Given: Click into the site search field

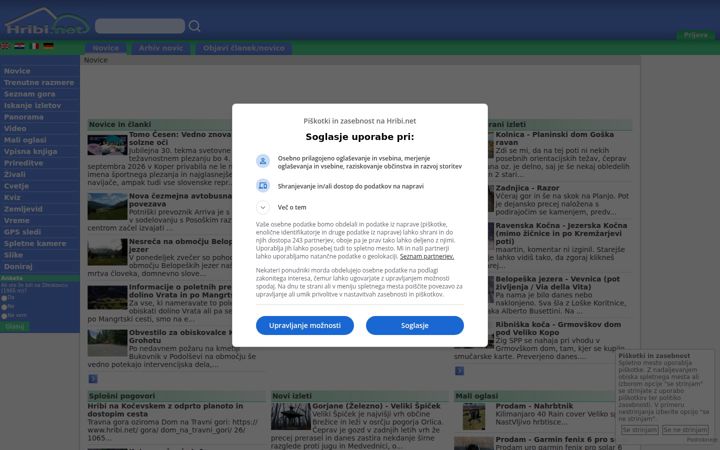Looking at the screenshot, I should (x=140, y=26).
